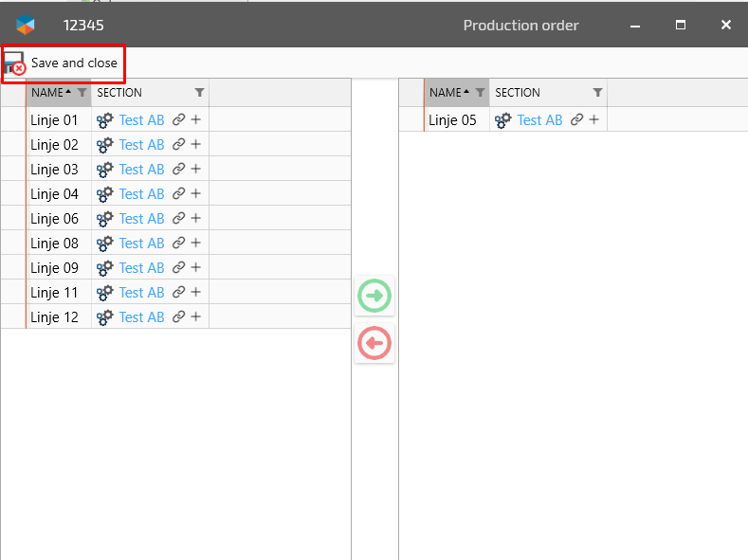Click the plus icon in Linje 09 row
Screen dimensions: 748x560
coord(195,268)
